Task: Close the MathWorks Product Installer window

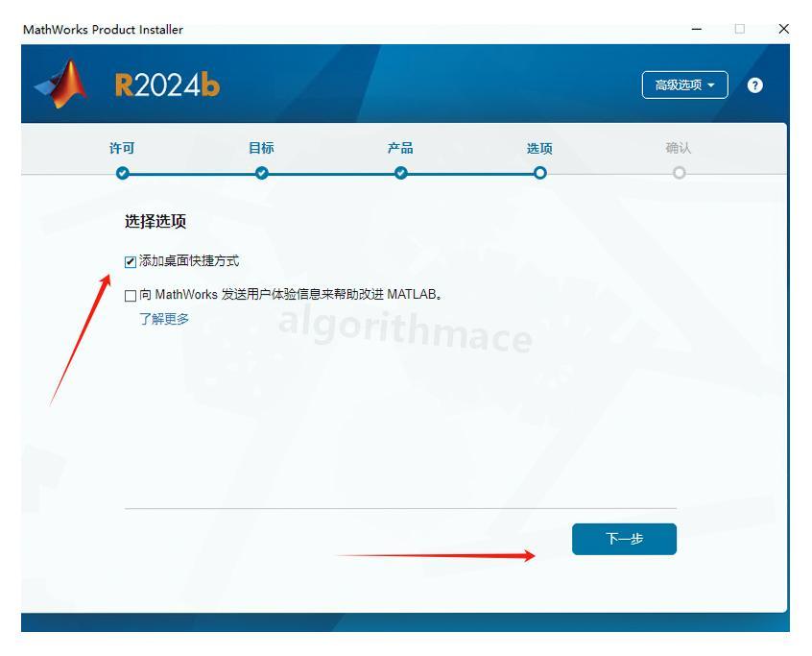Action: [783, 29]
